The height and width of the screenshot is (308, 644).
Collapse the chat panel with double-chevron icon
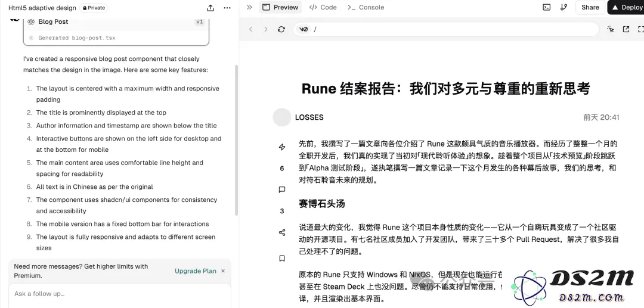(249, 7)
